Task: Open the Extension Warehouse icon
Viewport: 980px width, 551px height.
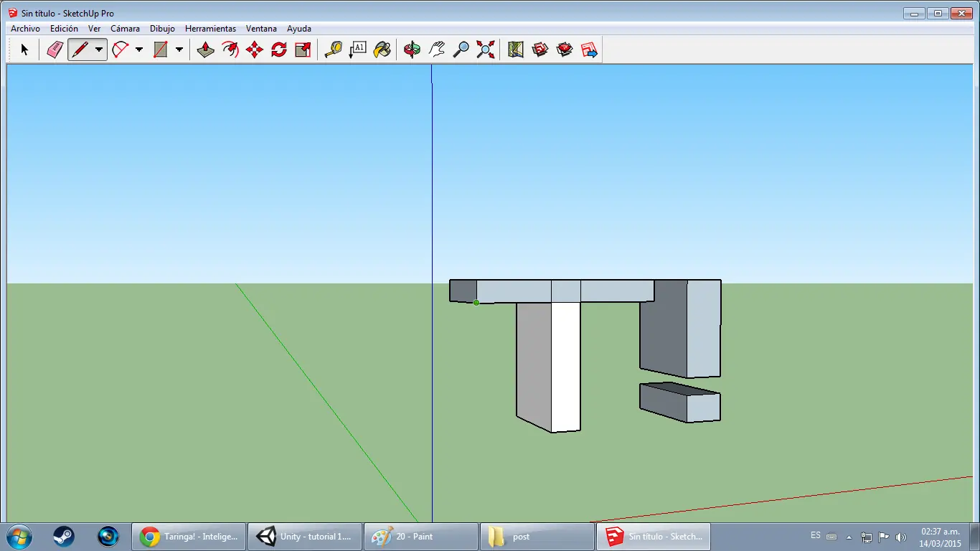Action: click(565, 50)
